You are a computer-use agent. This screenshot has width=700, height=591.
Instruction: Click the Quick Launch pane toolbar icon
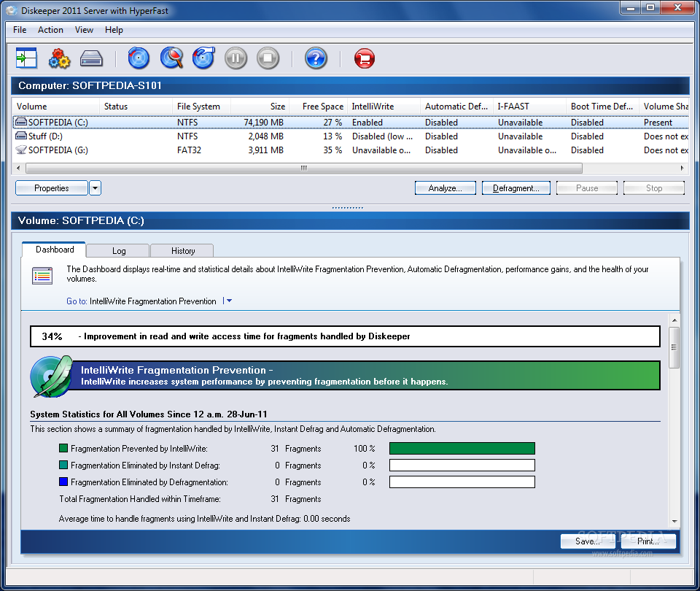click(x=26, y=58)
